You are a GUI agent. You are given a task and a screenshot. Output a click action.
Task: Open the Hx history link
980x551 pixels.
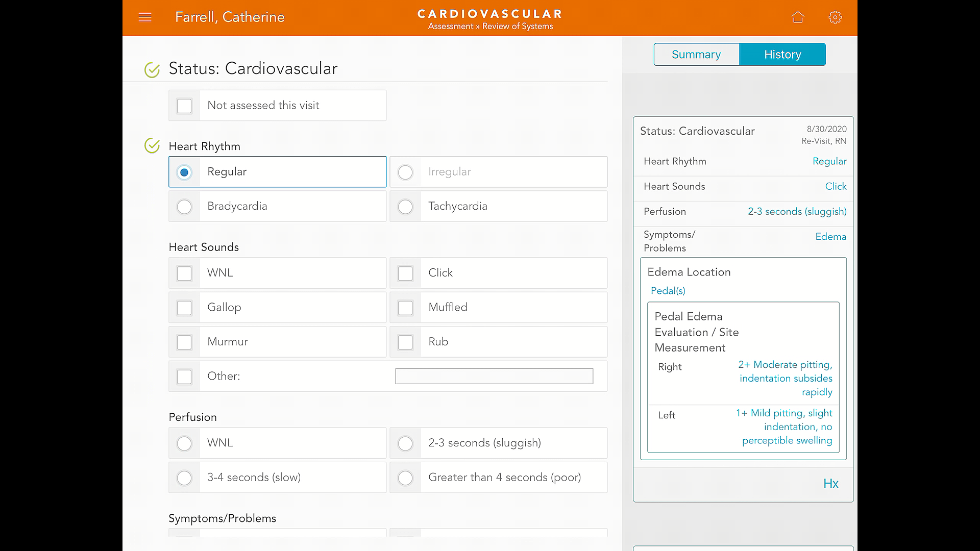pos(830,484)
